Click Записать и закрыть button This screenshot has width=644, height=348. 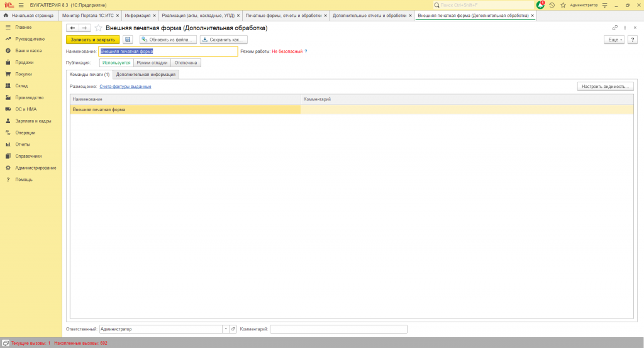pos(93,40)
